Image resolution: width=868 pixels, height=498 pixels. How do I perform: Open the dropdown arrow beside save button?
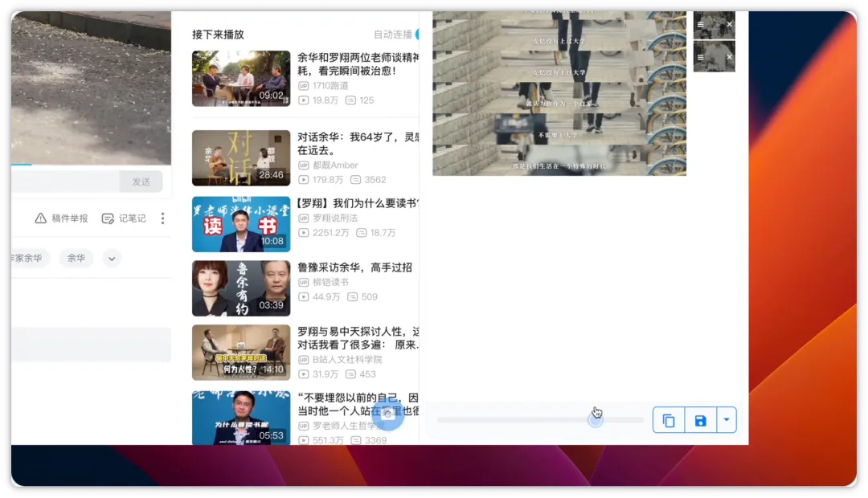tap(727, 421)
